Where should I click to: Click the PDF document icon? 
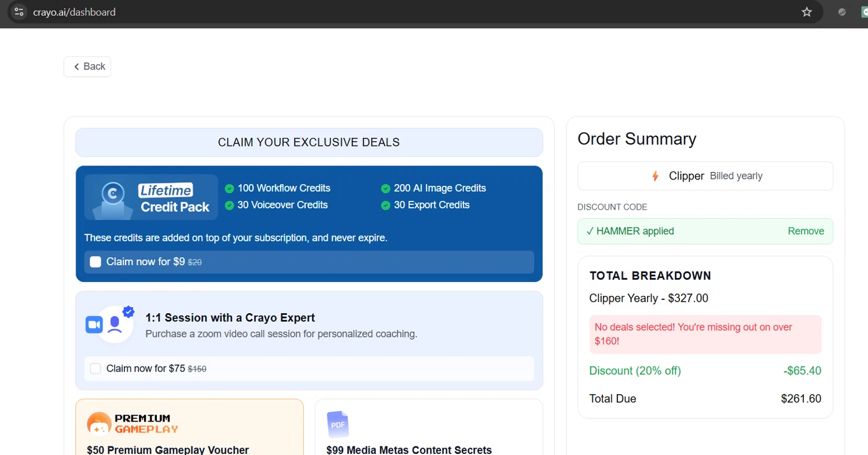tap(338, 424)
